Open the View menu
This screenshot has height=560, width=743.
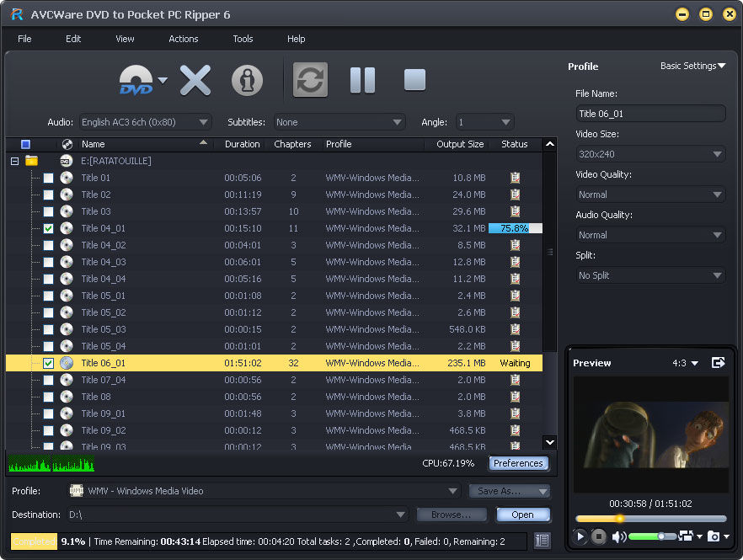point(125,39)
